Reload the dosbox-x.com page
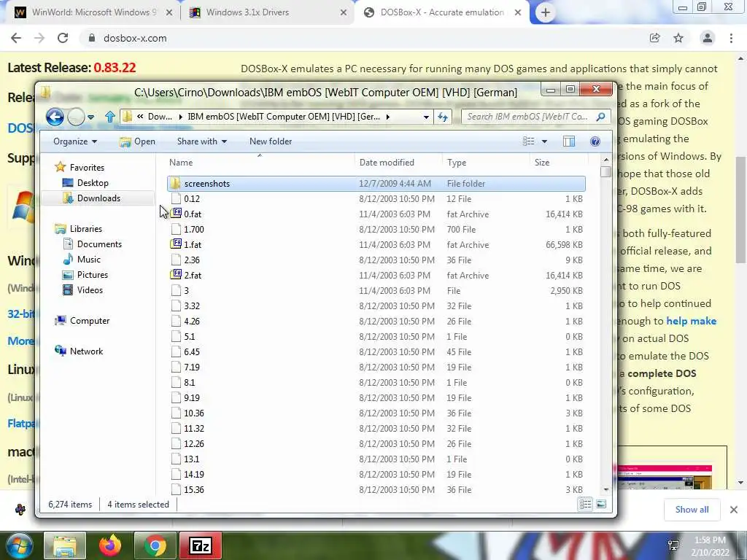The height and width of the screenshot is (560, 747). (63, 38)
